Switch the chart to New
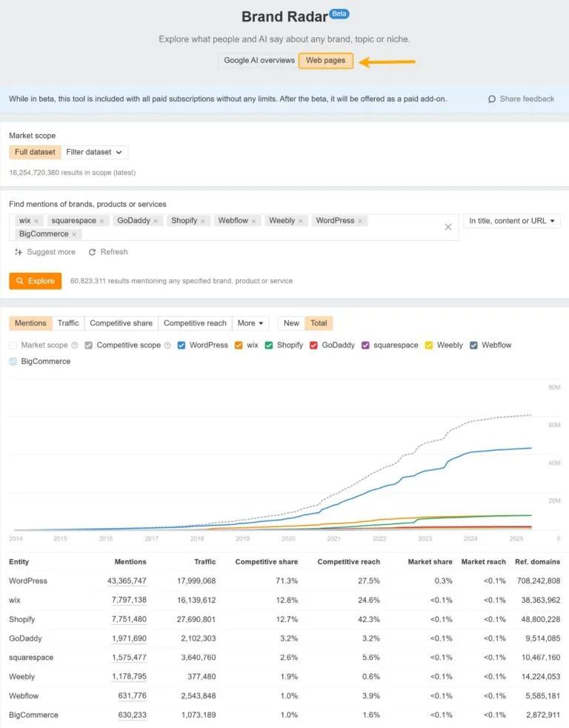 (x=291, y=323)
